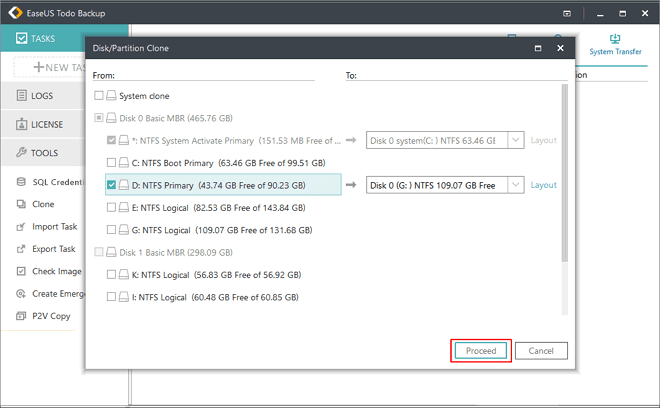
Task: Click the LICENSE badge icon
Action: tap(21, 124)
